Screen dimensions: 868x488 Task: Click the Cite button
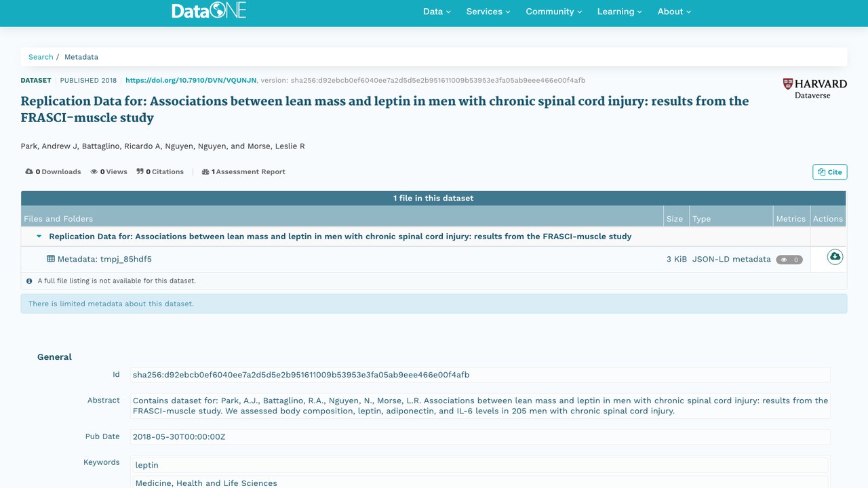click(830, 172)
